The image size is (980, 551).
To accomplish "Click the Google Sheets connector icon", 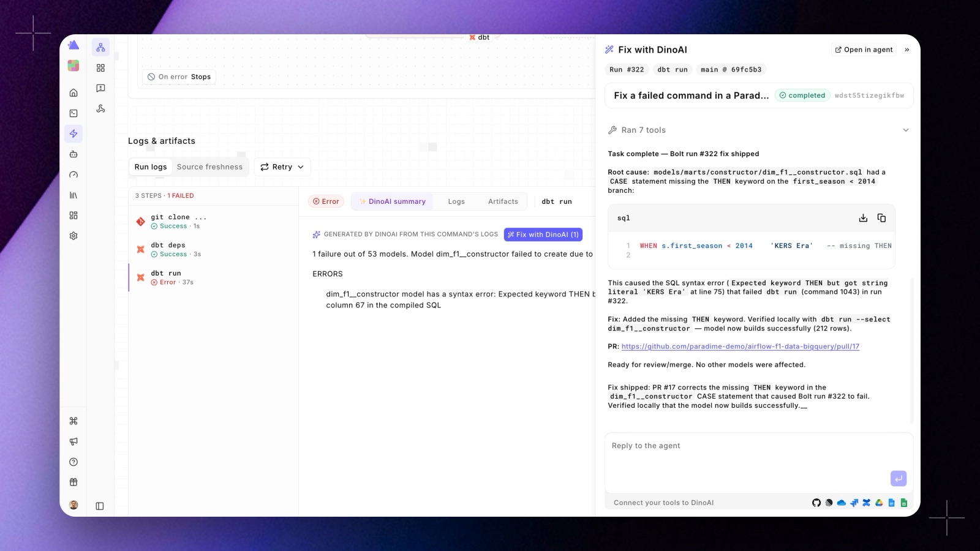I will (x=904, y=503).
